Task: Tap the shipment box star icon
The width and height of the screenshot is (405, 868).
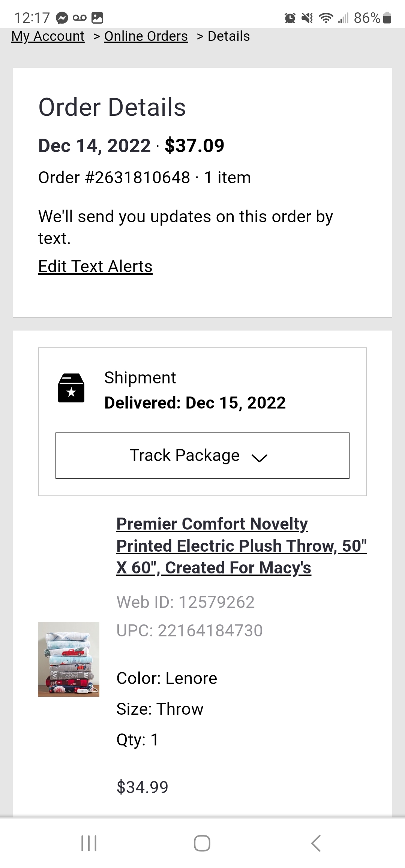Action: pos(71,388)
